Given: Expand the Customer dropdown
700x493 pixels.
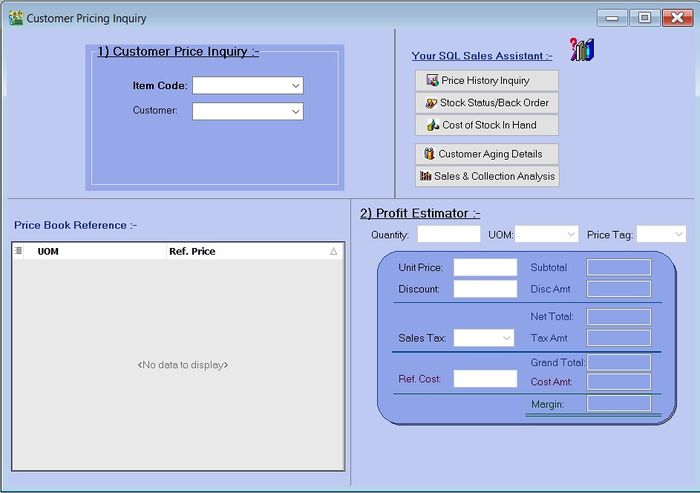Looking at the screenshot, I should tap(296, 111).
